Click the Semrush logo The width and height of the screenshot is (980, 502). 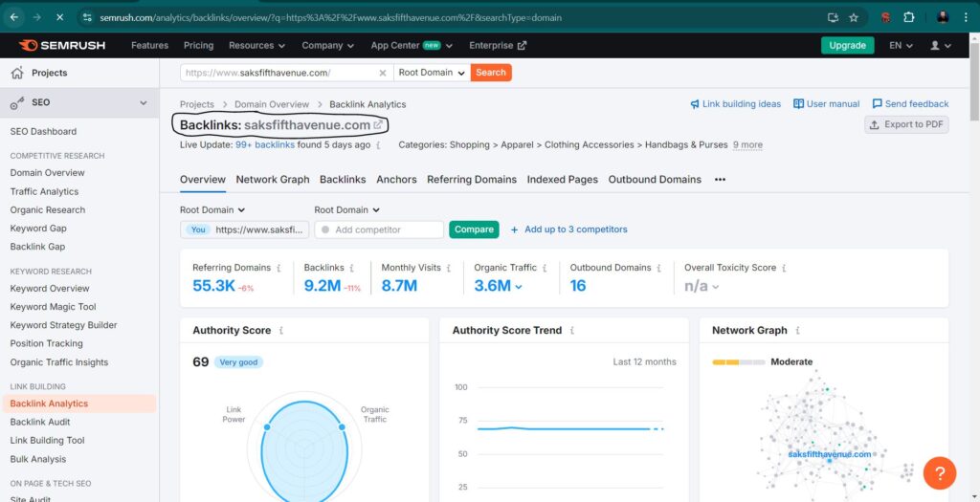pos(62,46)
